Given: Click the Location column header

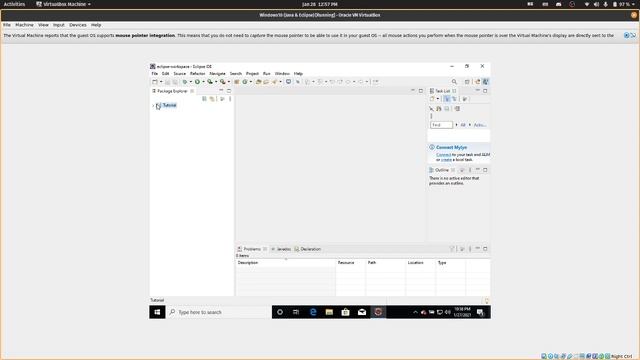Looking at the screenshot, I should point(420,263).
